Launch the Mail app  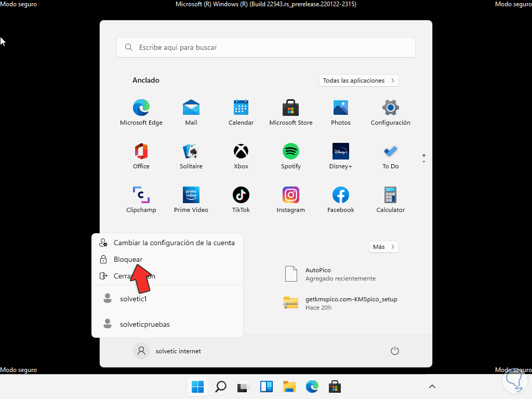[x=191, y=112]
